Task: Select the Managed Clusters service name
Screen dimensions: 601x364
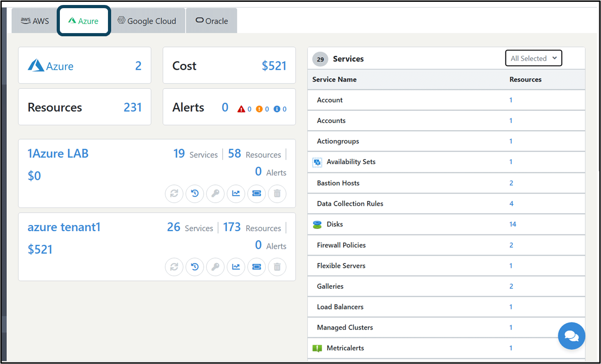Action: tap(345, 328)
